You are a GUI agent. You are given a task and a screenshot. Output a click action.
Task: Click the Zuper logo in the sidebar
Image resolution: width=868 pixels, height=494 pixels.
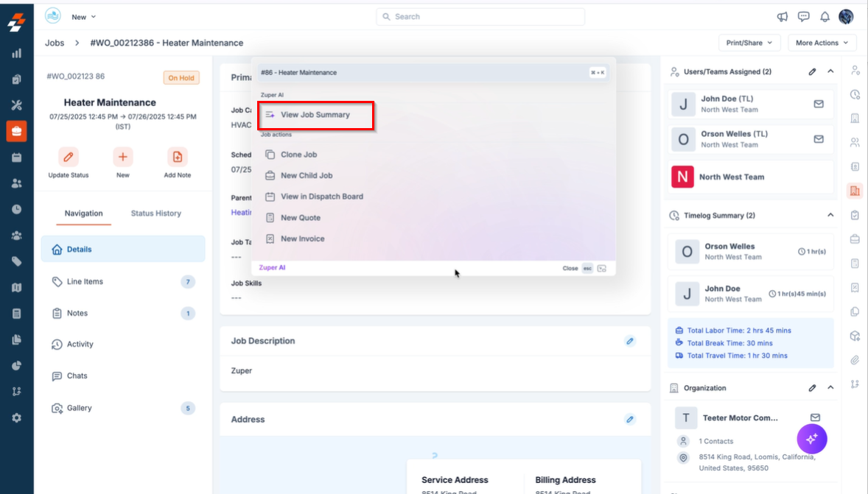(17, 22)
